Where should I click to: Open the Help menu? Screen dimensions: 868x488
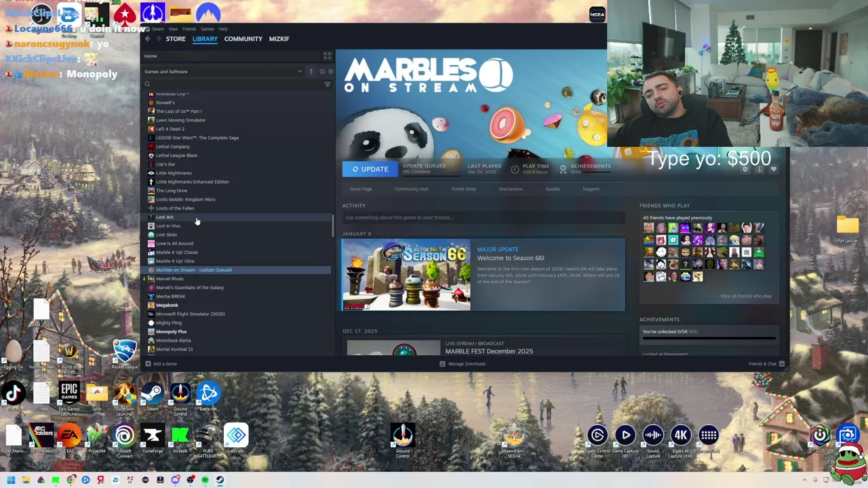pyautogui.click(x=223, y=29)
